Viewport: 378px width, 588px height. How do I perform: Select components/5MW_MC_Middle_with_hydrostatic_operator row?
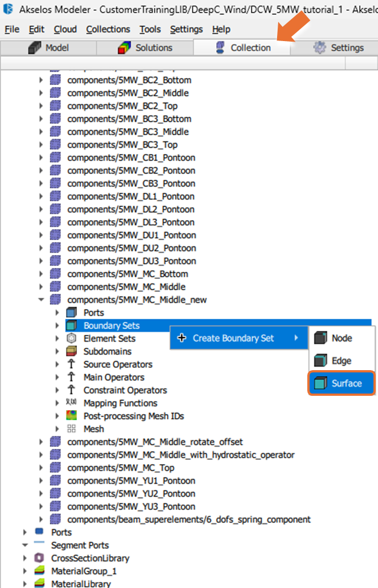coord(181,455)
